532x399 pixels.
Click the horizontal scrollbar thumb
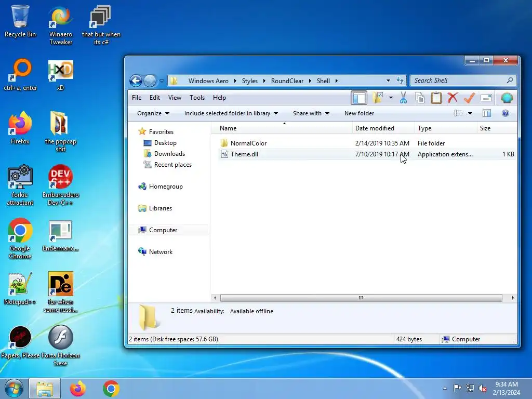coord(361,298)
